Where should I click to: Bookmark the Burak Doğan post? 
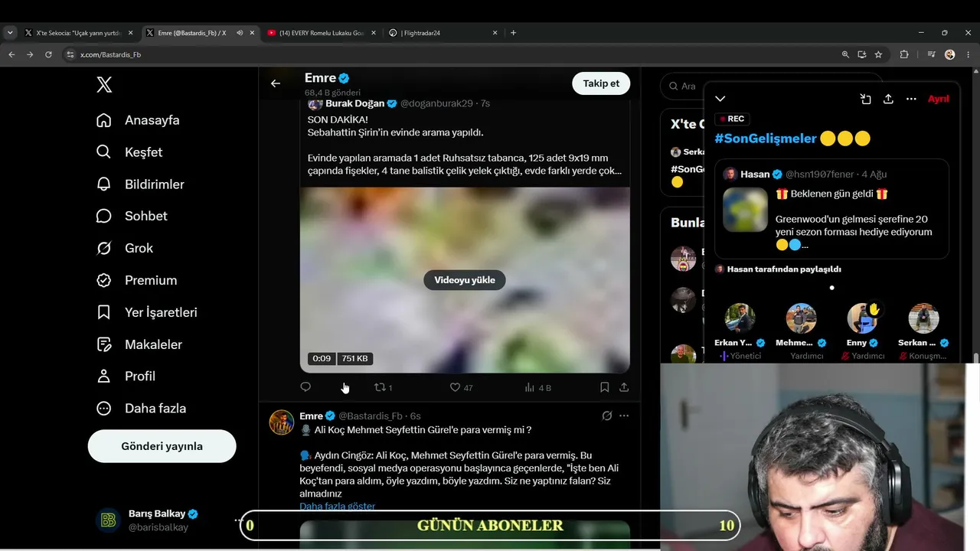(604, 387)
